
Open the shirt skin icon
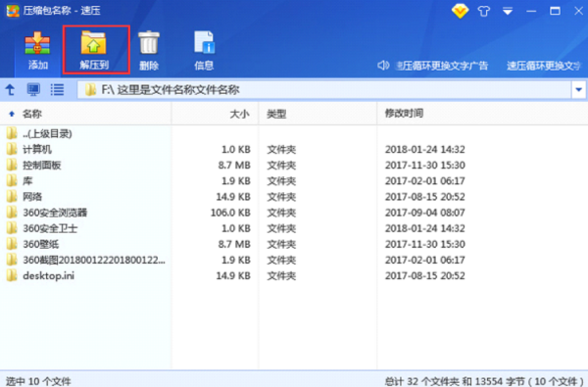click(x=484, y=11)
